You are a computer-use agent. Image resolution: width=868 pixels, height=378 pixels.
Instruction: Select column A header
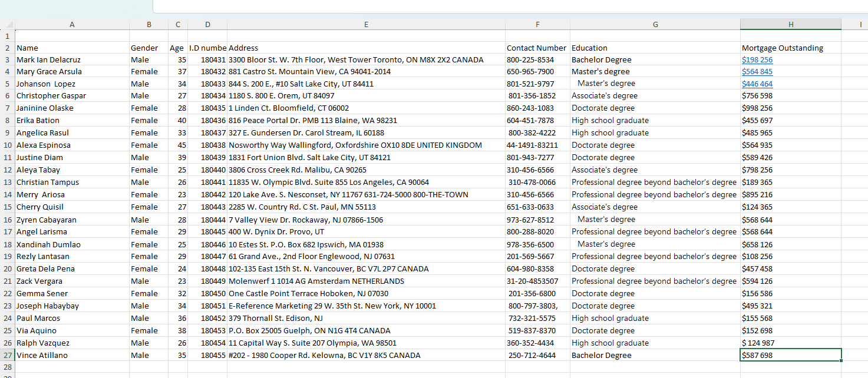pos(72,24)
